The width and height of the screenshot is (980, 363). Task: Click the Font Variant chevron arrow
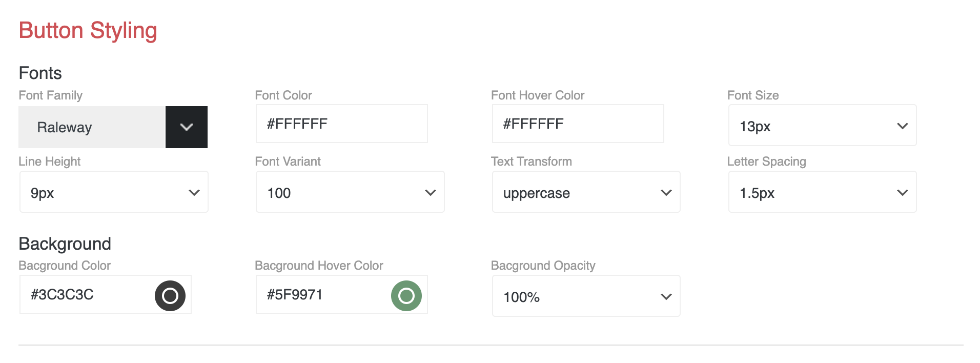[x=431, y=193]
